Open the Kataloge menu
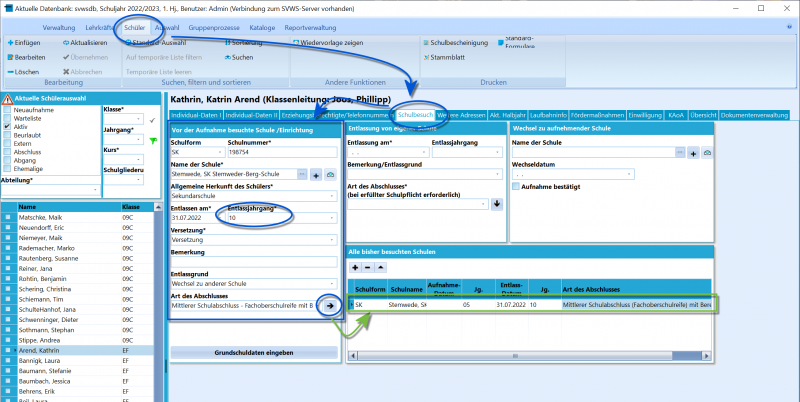800x402 pixels. point(262,28)
